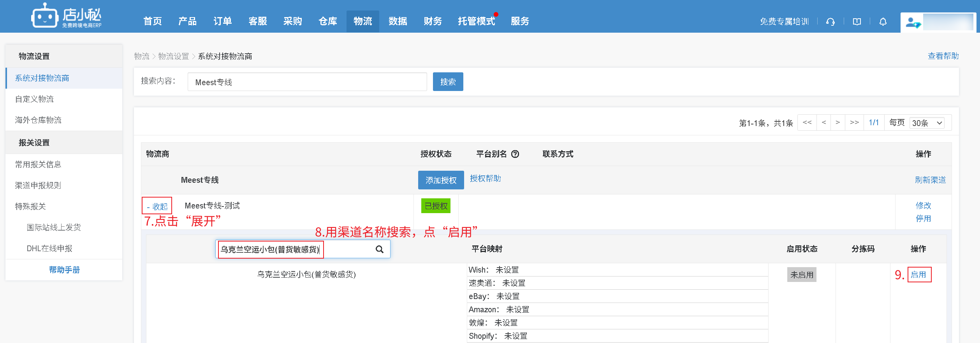
Task: Click into the 搜索内容 field containing Meest专线
Action: [x=307, y=82]
